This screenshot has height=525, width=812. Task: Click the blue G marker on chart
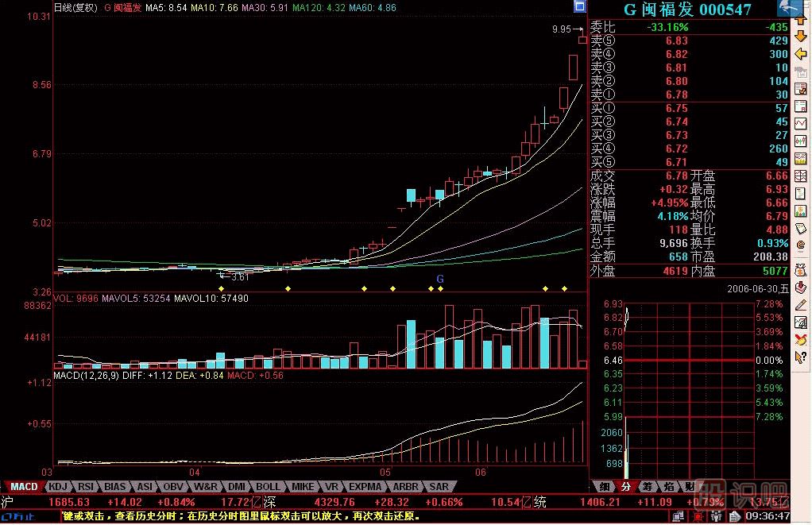click(x=440, y=279)
